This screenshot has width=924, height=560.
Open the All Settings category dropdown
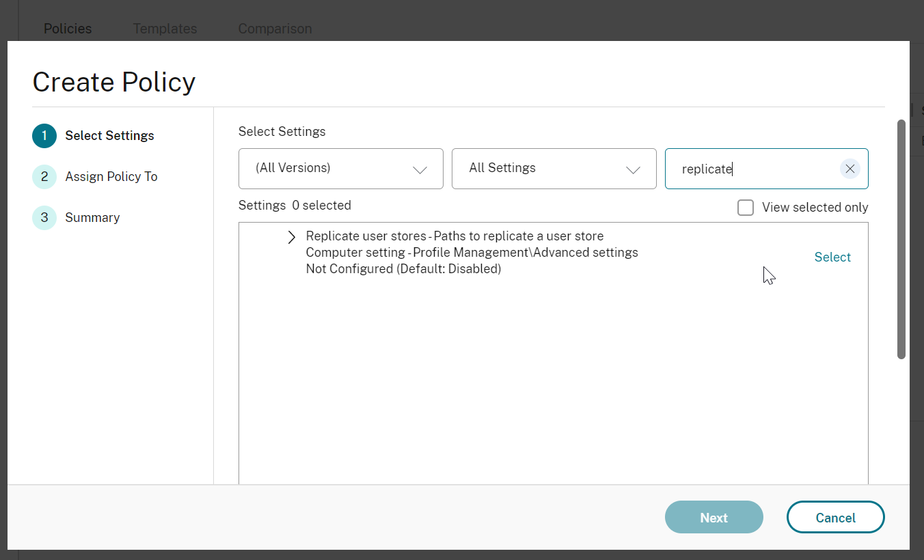554,169
